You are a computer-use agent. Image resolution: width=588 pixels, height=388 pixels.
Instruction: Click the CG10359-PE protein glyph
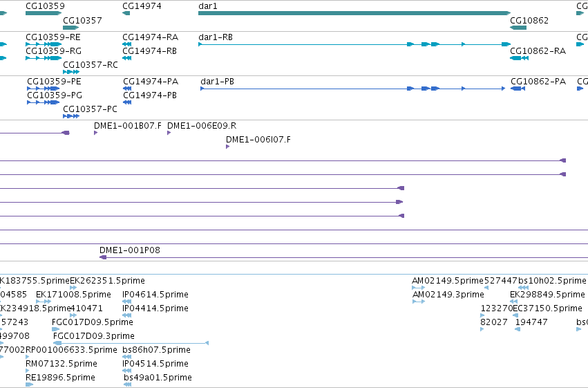click(x=43, y=89)
